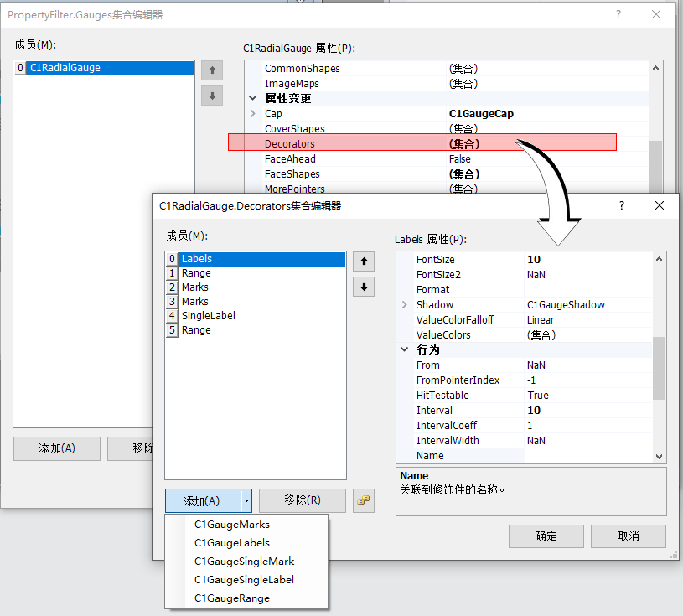Collapse the 行为 category section

point(406,349)
